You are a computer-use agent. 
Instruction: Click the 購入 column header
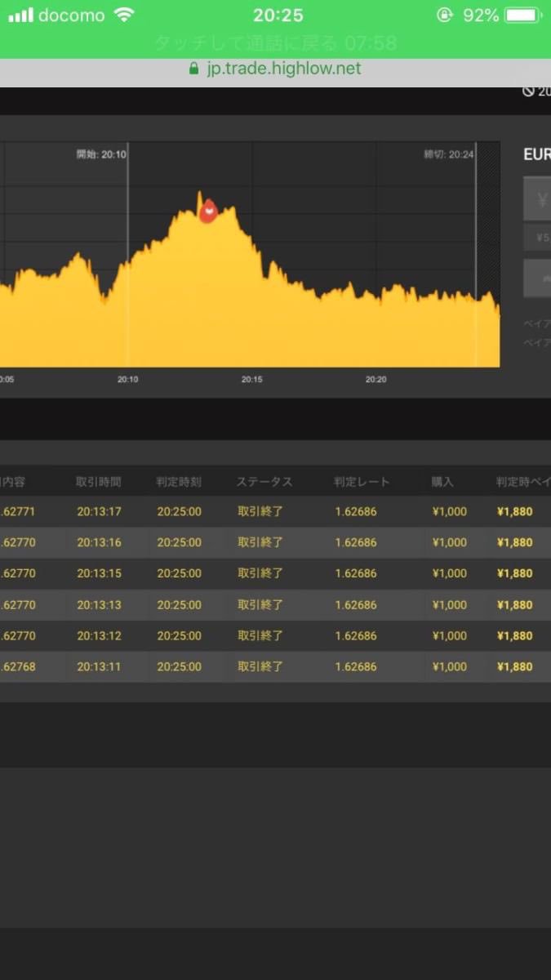[x=442, y=482]
